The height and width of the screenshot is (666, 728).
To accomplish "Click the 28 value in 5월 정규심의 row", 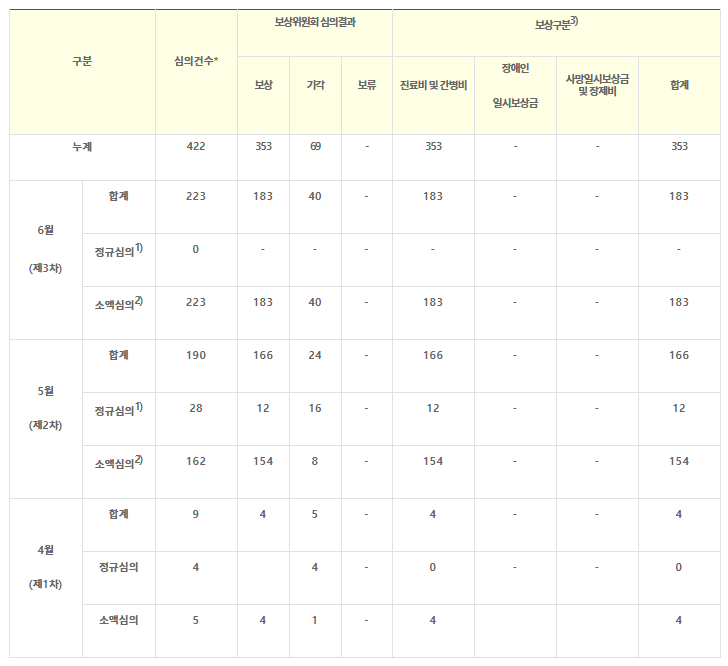I will pyautogui.click(x=196, y=408).
